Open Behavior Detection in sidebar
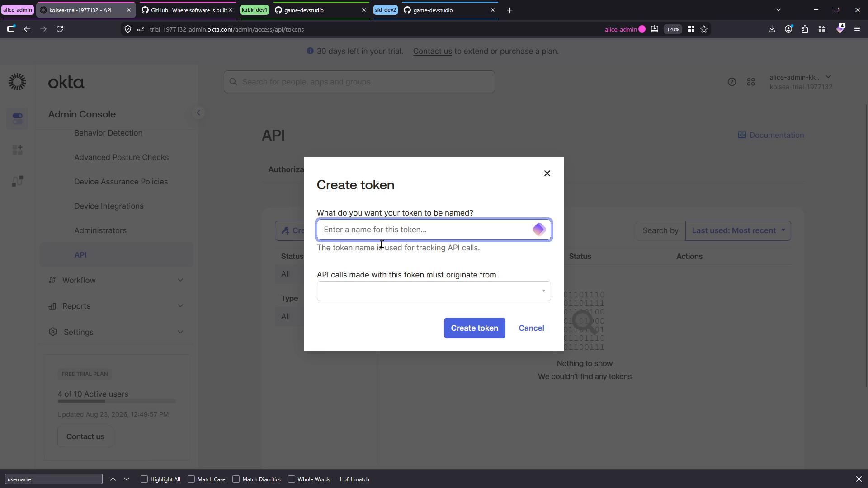The width and height of the screenshot is (868, 488). coord(108,133)
